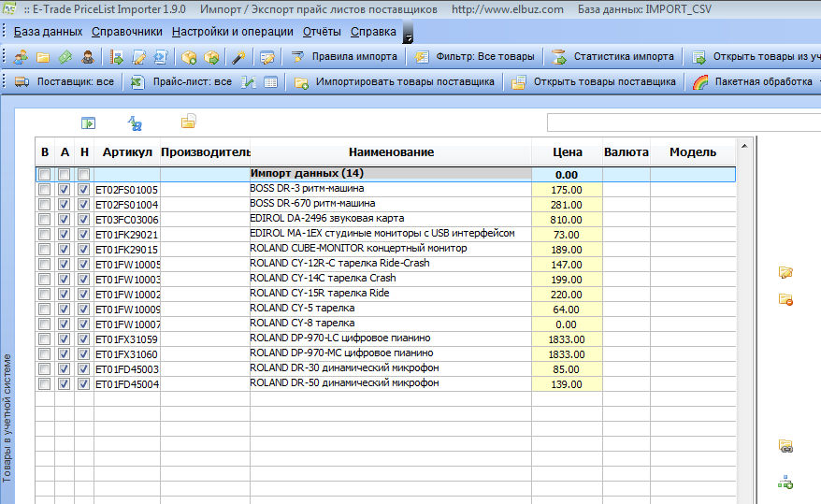Toggle В checkbox in Импорт данных row
Image resolution: width=821 pixels, height=504 pixels.
(x=45, y=174)
